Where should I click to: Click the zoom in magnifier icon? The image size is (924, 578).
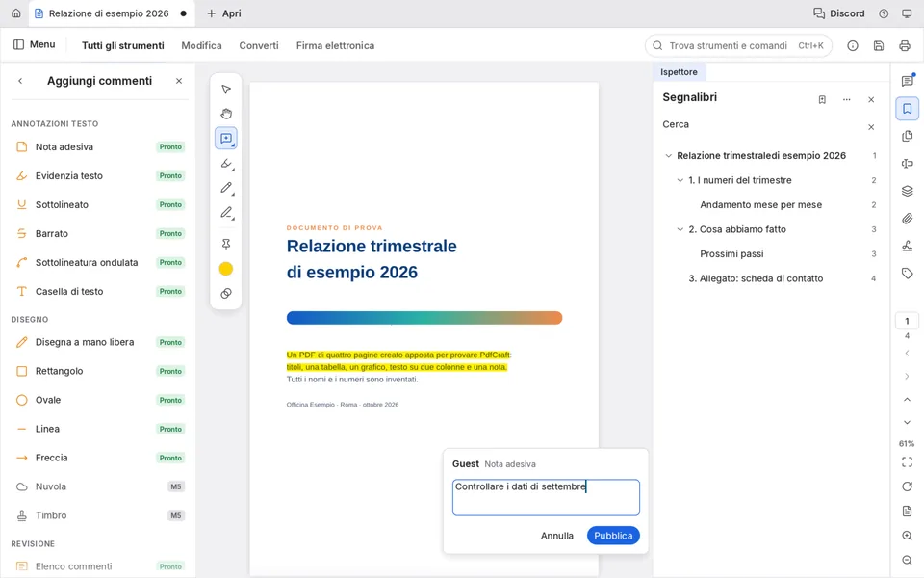click(907, 536)
